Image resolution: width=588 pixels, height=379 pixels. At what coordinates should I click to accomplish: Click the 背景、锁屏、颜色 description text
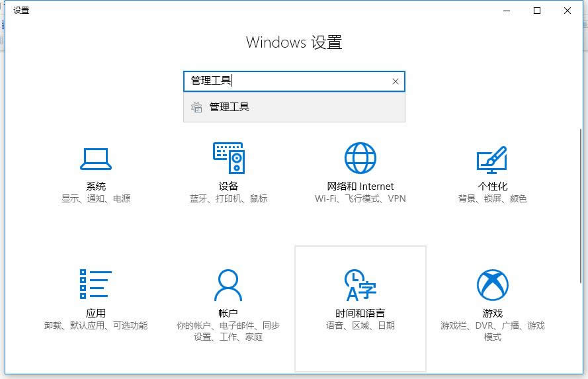pyautogui.click(x=492, y=198)
